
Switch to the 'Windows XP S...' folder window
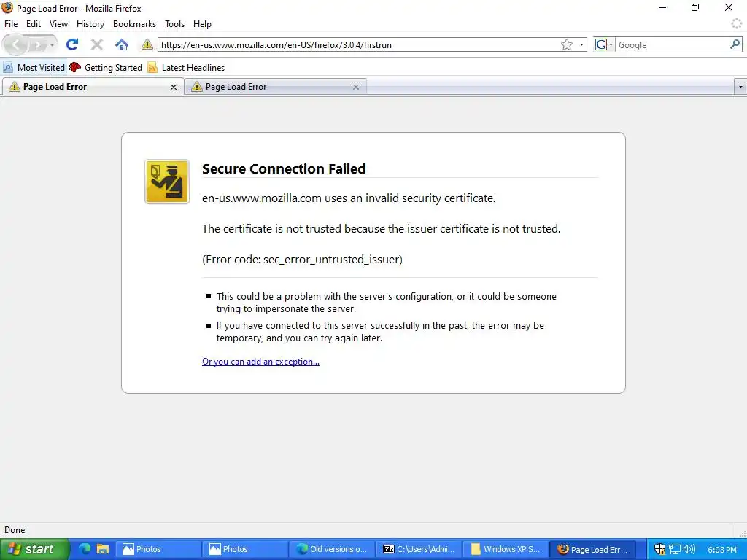(505, 549)
